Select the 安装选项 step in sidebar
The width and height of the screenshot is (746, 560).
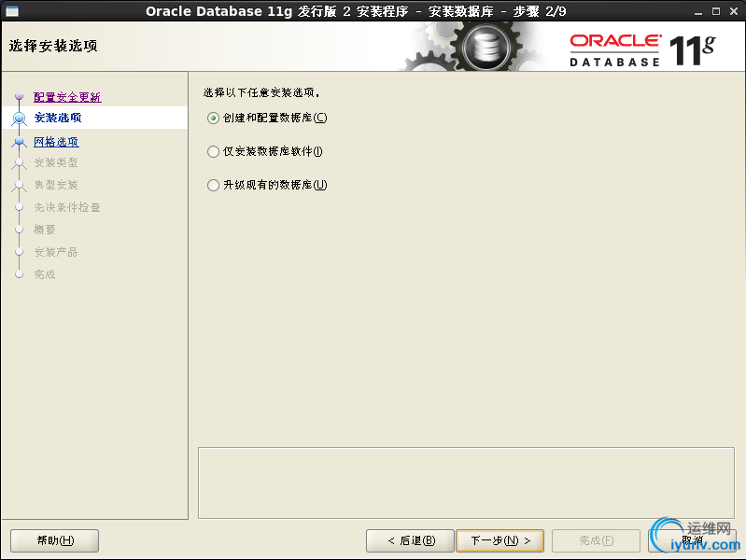coord(58,118)
